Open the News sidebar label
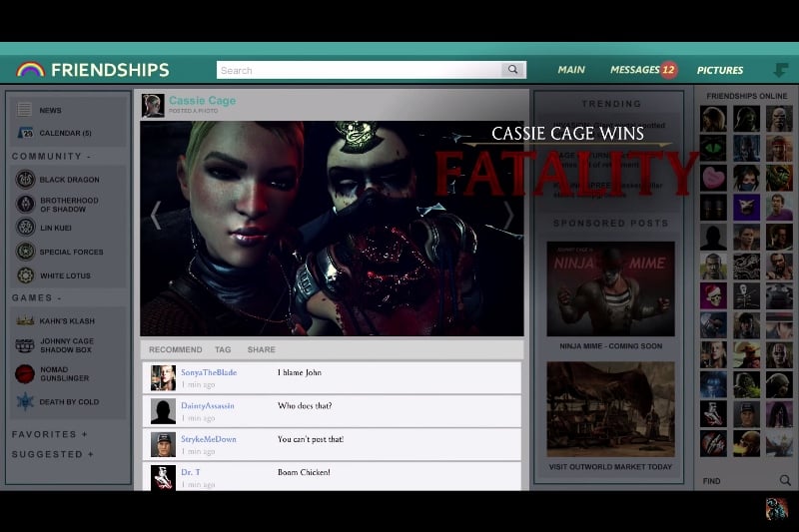This screenshot has height=532, width=799. 50,110
